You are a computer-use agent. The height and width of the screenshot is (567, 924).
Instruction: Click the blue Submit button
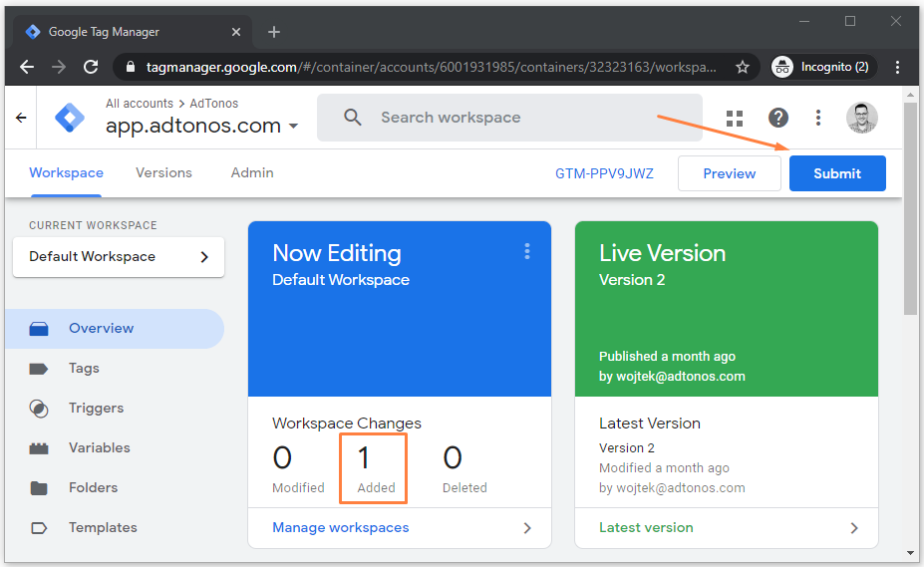click(x=837, y=173)
